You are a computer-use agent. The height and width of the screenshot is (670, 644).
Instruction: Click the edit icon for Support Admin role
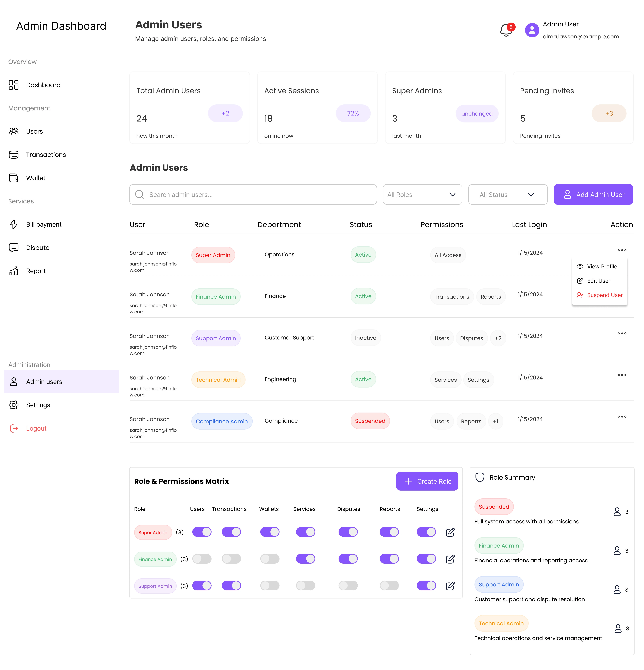click(450, 586)
